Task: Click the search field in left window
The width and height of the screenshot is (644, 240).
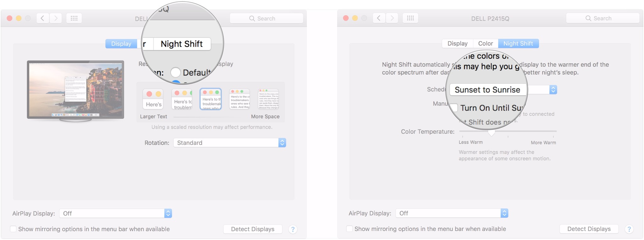Action: point(266,18)
